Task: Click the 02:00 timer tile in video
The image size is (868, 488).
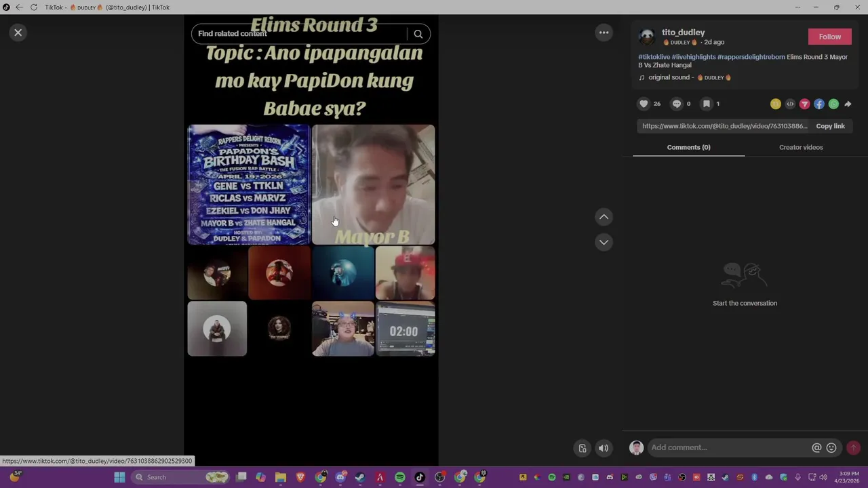Action: click(x=405, y=329)
